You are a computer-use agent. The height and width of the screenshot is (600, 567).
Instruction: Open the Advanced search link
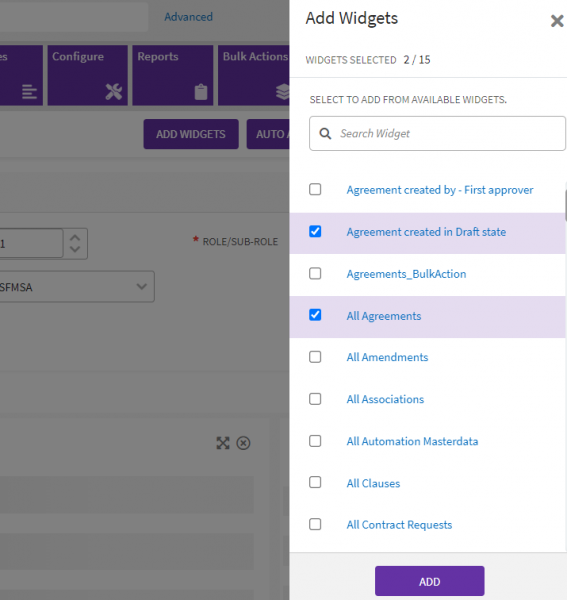[x=189, y=17]
